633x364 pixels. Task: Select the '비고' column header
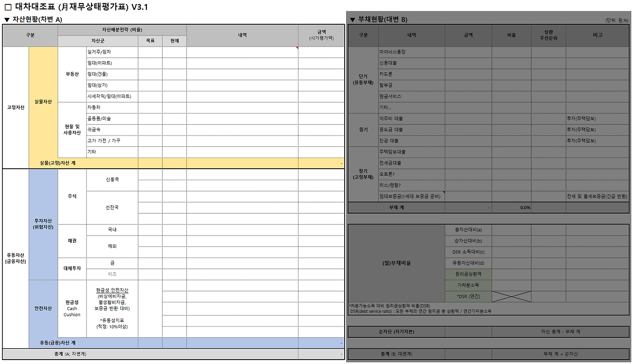pyautogui.click(x=598, y=35)
